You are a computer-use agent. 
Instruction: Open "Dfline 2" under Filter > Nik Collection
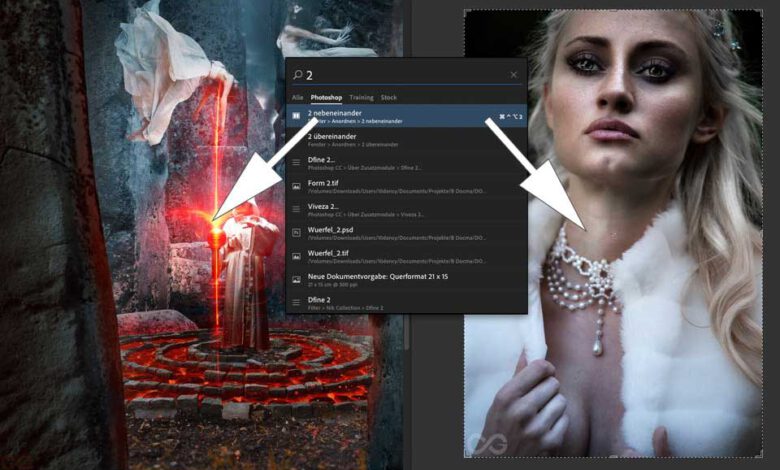[406, 302]
